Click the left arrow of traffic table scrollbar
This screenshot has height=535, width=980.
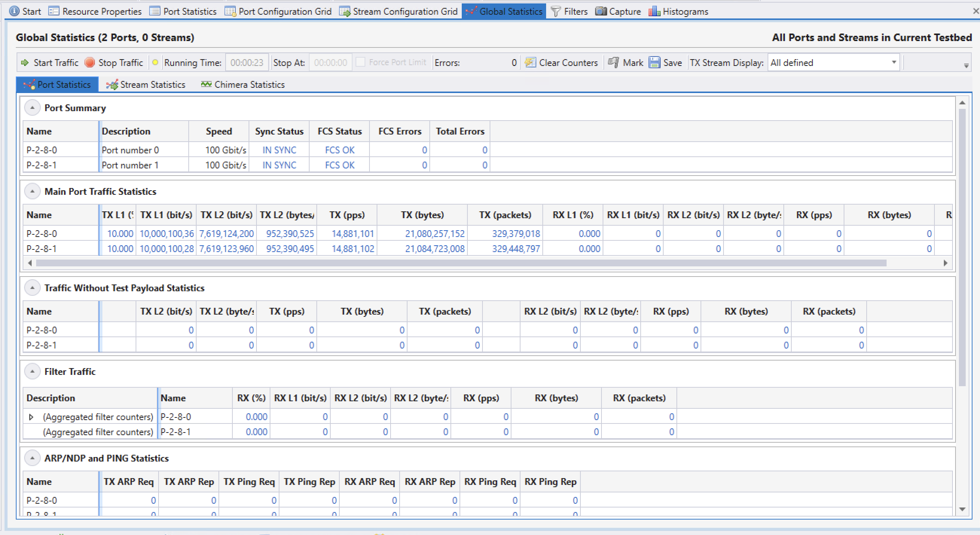coord(30,263)
